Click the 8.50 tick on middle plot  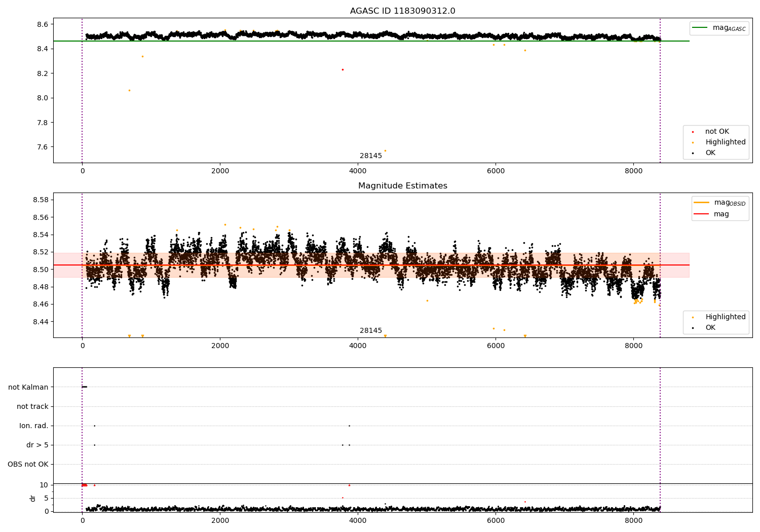(x=41, y=270)
